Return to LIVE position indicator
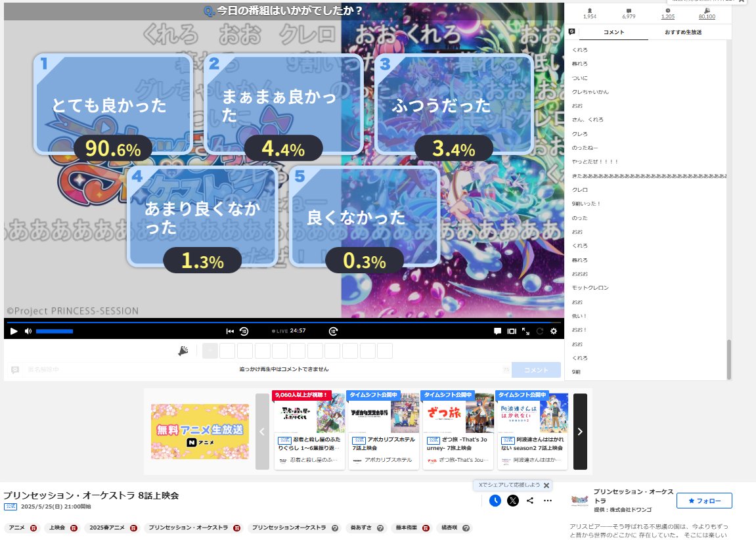Viewport: 756px width, 540px height. pos(280,331)
